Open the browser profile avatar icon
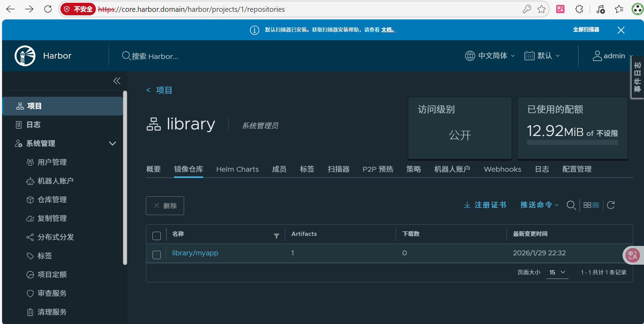Viewport: 644px width, 324px height. click(x=637, y=9)
